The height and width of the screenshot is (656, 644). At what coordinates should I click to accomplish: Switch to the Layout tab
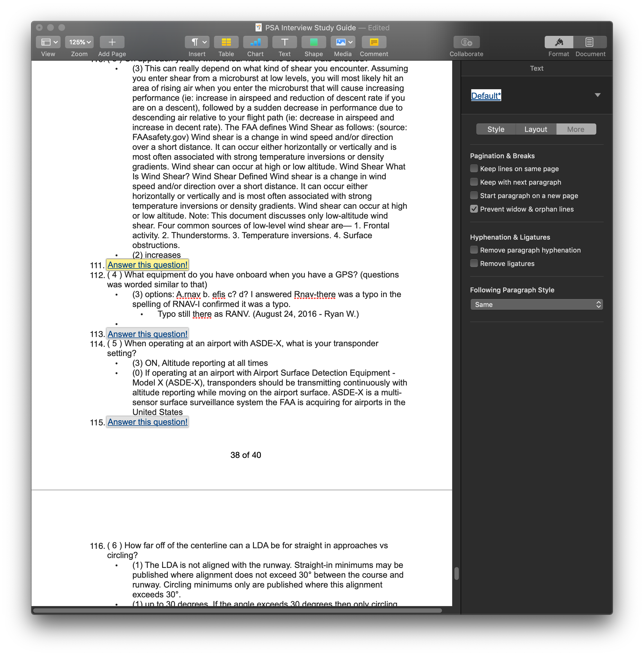point(535,129)
